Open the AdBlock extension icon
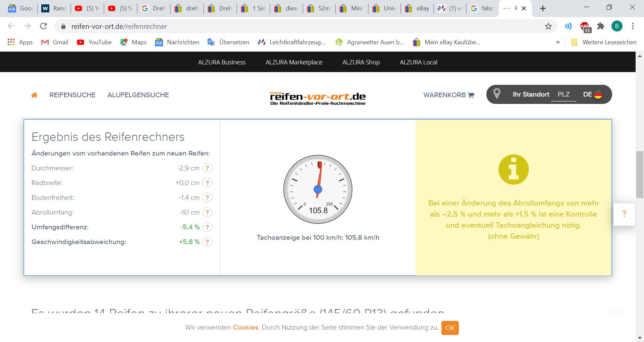Image resolution: width=644 pixels, height=342 pixels. click(585, 26)
